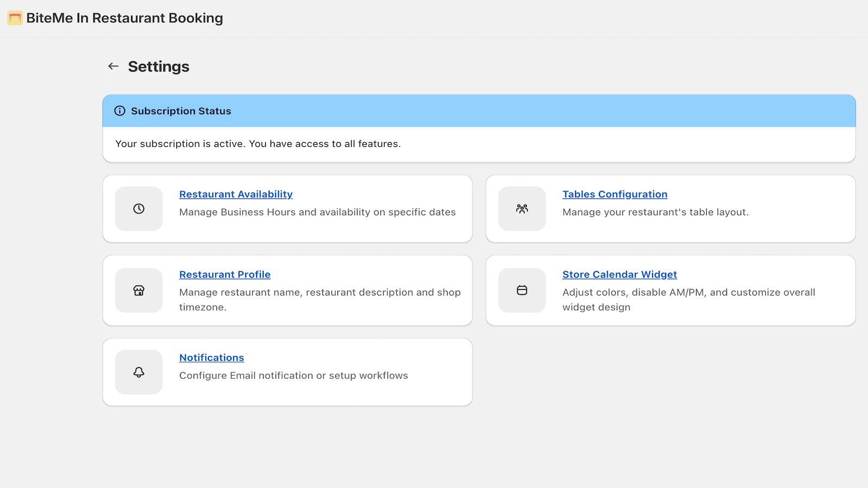The height and width of the screenshot is (488, 868).
Task: Click the info icon in Subscription Status
Action: click(x=120, y=111)
